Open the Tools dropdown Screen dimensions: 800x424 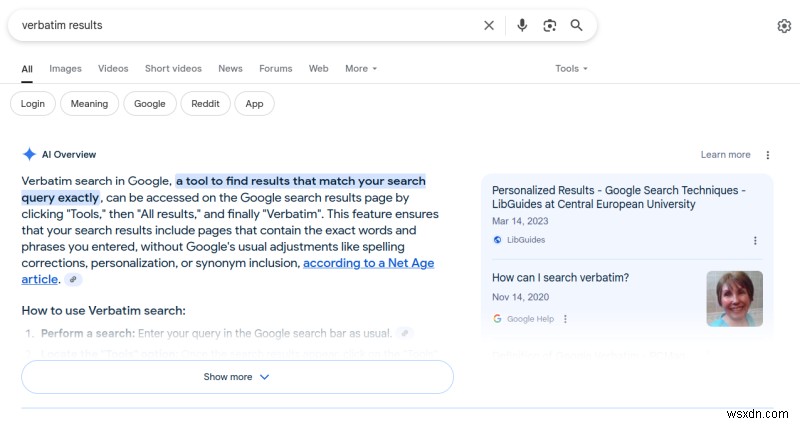571,68
